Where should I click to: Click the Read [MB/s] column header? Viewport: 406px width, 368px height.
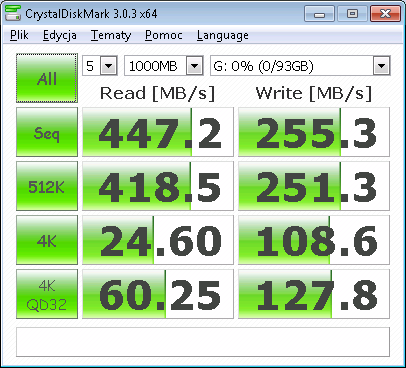pos(157,93)
